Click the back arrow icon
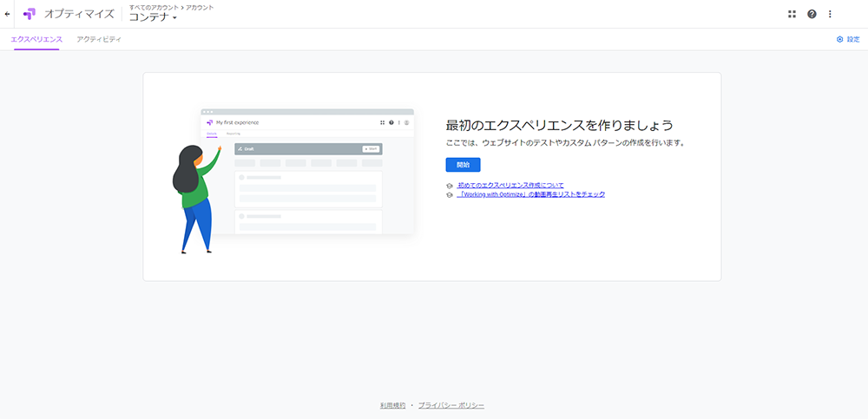This screenshot has height=419, width=868. pos(7,14)
